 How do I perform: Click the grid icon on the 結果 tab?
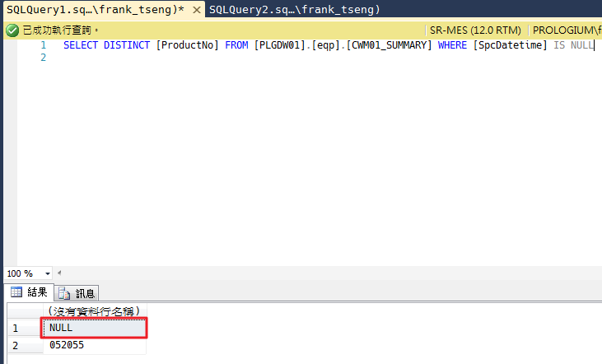pyautogui.click(x=15, y=292)
